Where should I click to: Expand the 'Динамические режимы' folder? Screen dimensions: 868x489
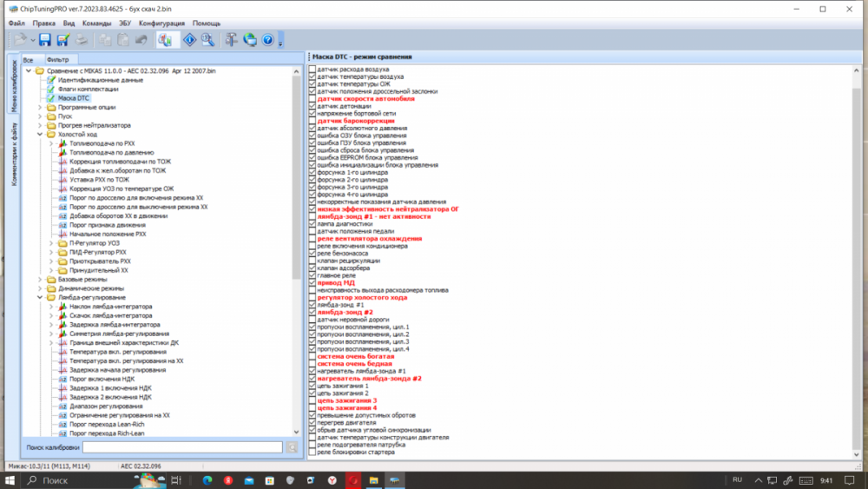tap(40, 288)
